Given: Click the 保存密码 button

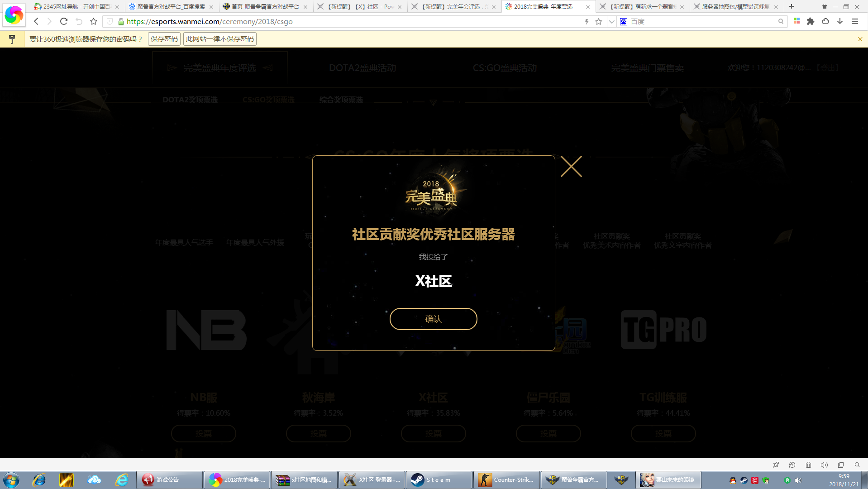Looking at the screenshot, I should (164, 39).
